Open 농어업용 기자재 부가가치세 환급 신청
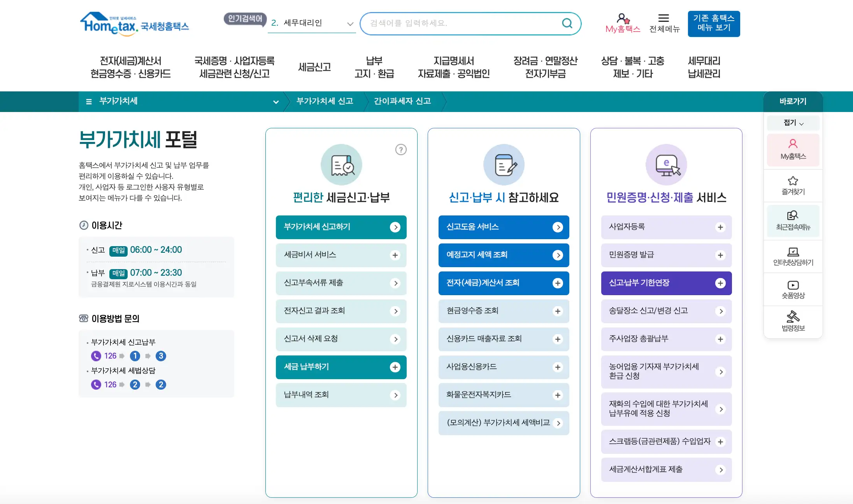The width and height of the screenshot is (853, 504). [x=666, y=372]
